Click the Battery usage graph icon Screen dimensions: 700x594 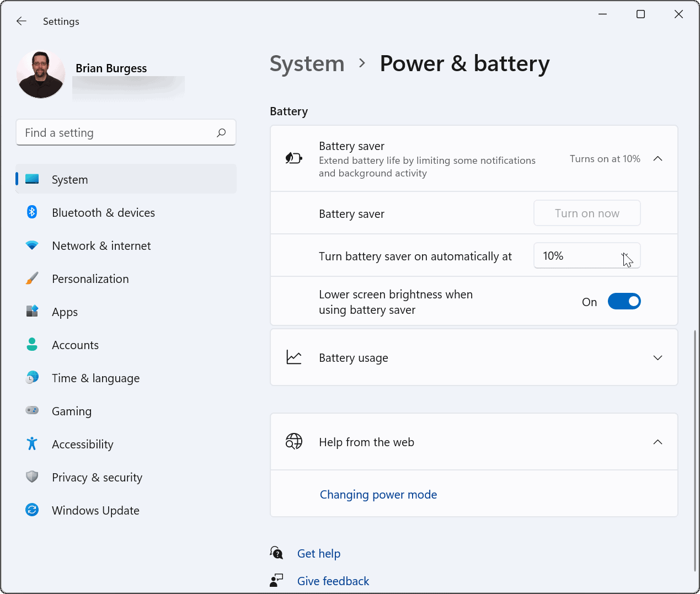[294, 357]
